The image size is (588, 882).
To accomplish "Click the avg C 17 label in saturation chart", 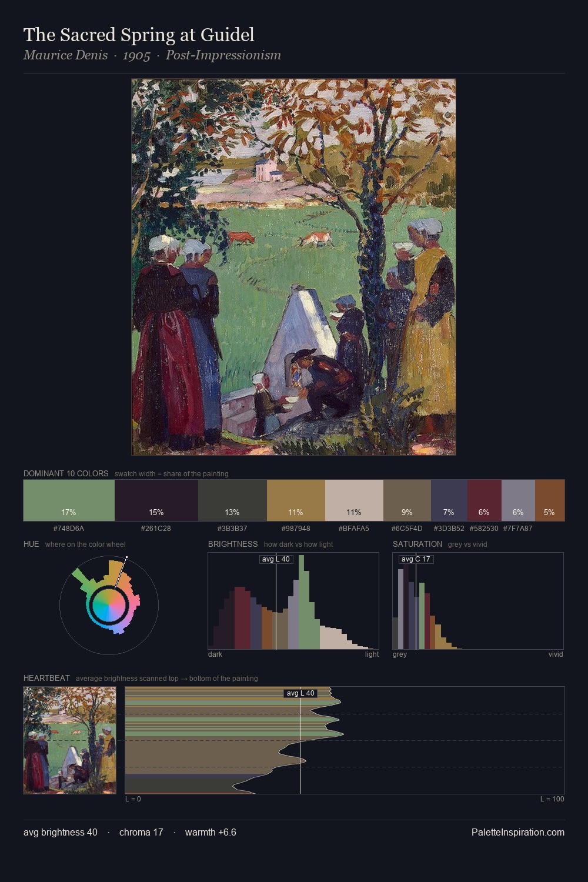I will coord(416,559).
